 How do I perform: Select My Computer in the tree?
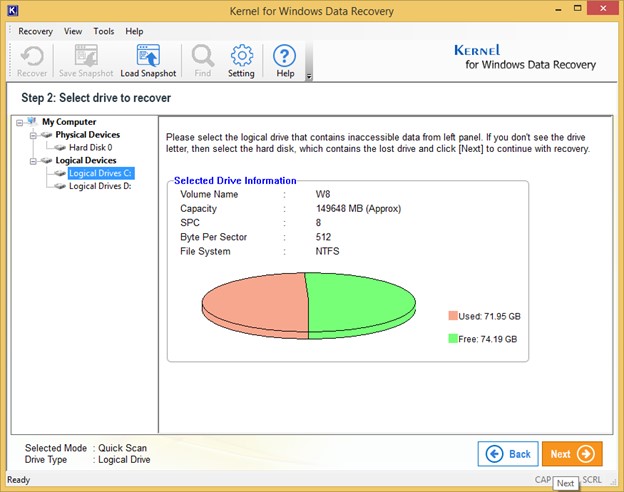coord(69,122)
